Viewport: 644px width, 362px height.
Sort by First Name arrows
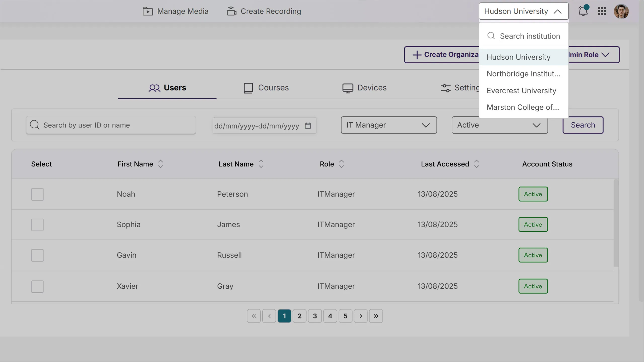(160, 164)
